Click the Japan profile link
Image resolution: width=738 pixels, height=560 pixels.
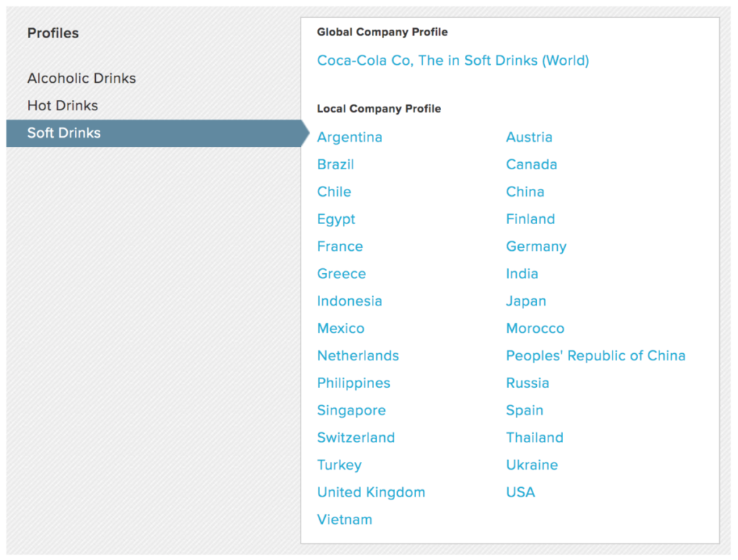526,301
